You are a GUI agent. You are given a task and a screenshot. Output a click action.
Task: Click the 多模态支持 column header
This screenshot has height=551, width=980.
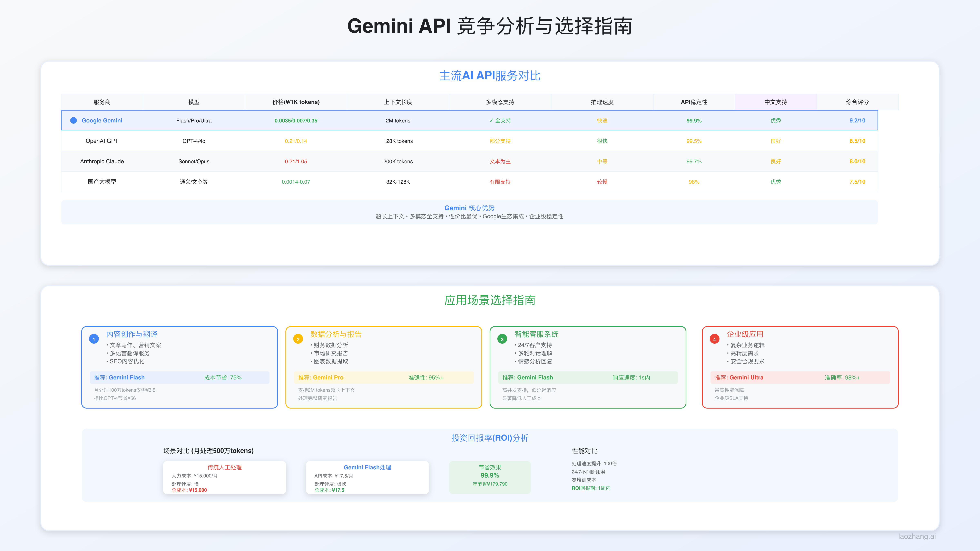pyautogui.click(x=500, y=102)
